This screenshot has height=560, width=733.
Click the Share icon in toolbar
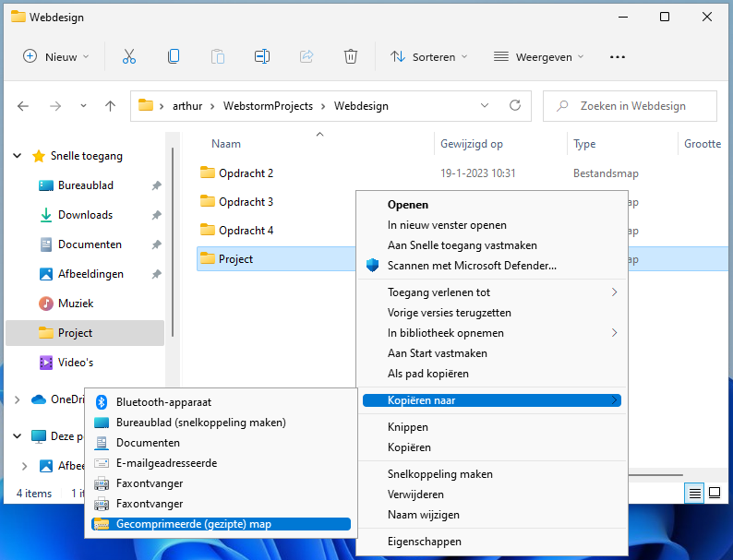coord(306,56)
